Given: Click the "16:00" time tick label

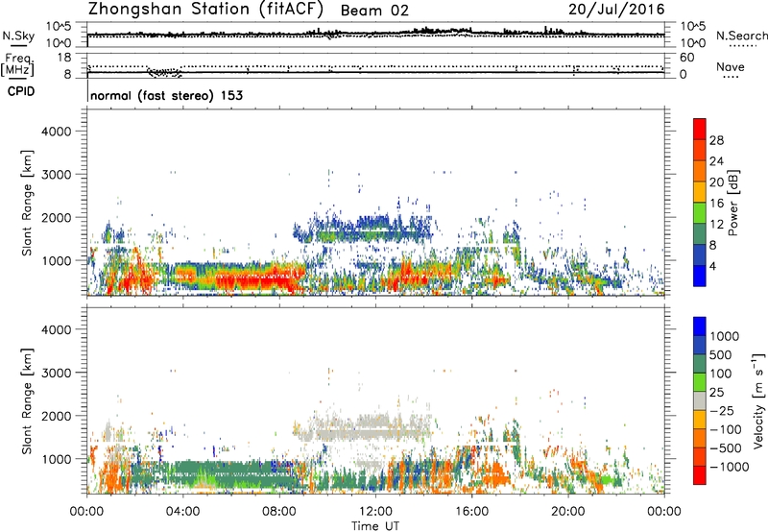Looking at the screenshot, I should pyautogui.click(x=471, y=512).
